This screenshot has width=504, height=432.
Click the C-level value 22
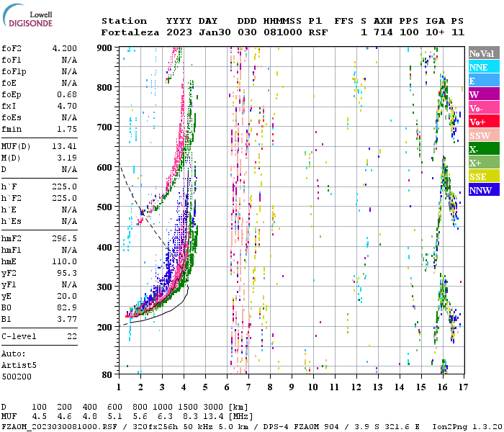click(x=72, y=336)
